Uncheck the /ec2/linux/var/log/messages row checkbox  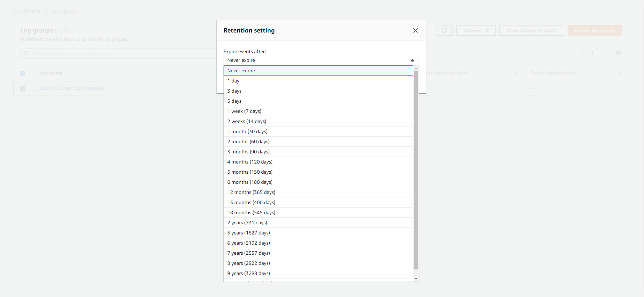point(23,89)
